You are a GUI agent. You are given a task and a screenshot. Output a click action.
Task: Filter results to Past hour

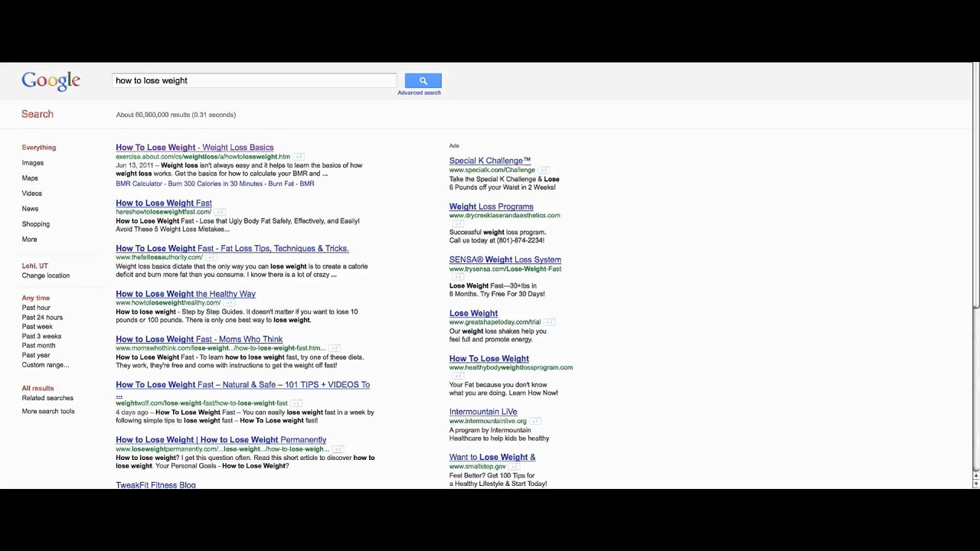36,308
